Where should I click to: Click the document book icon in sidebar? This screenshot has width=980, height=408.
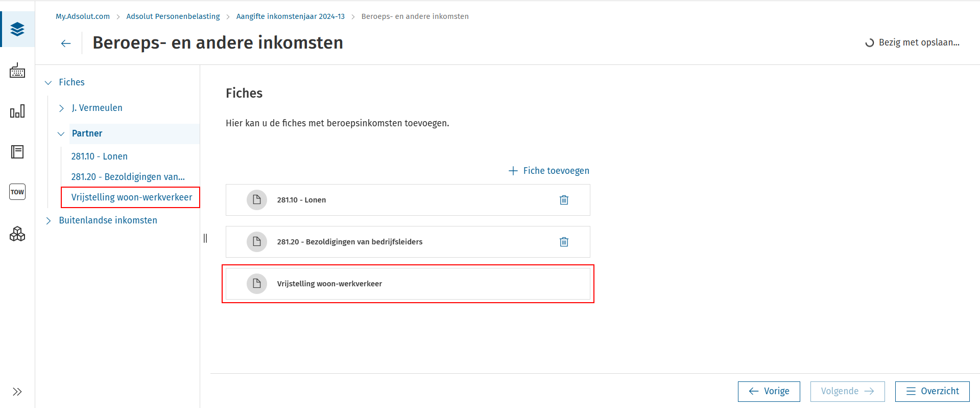17,152
